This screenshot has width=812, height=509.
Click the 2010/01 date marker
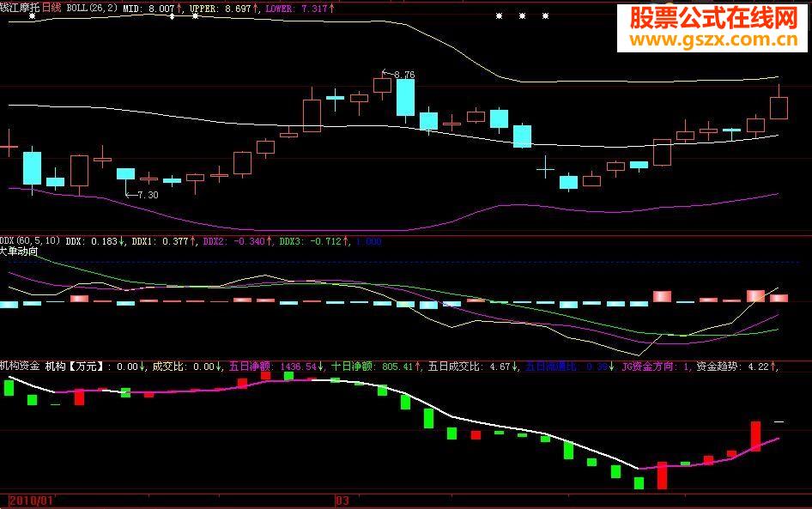(x=31, y=500)
